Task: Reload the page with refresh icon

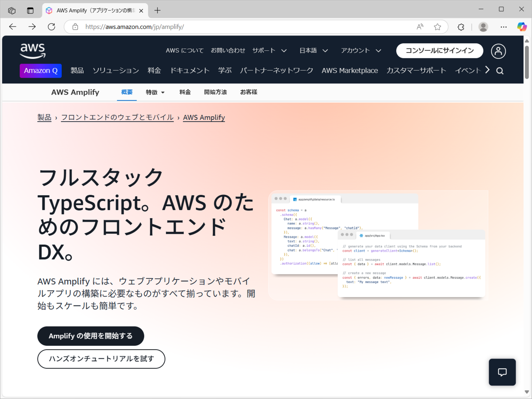Action: (x=51, y=27)
